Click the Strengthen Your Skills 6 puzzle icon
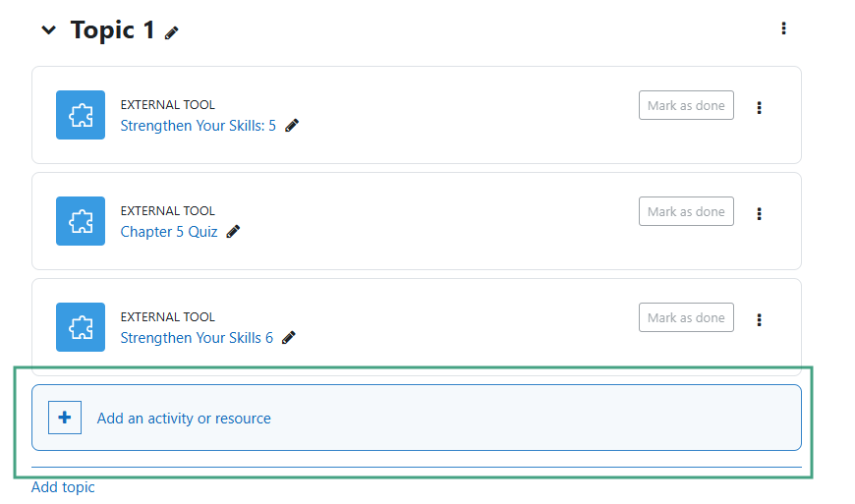 pos(81,327)
